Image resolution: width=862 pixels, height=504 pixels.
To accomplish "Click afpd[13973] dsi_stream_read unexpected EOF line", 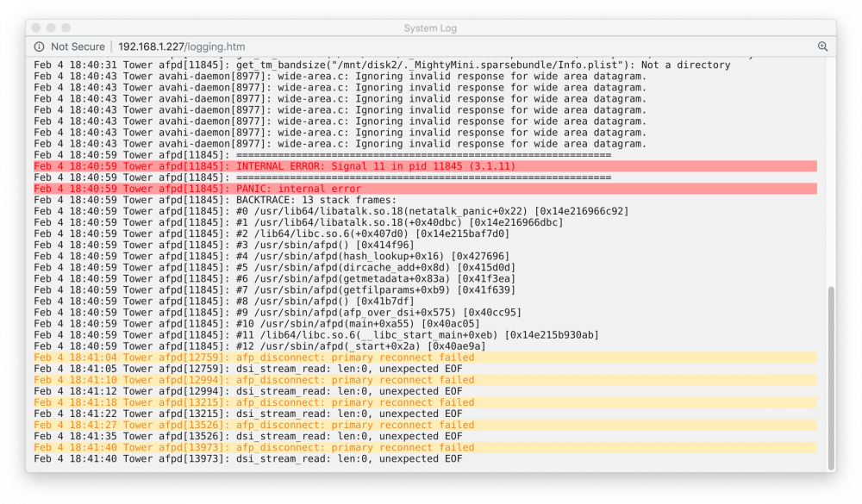I will pos(248,459).
